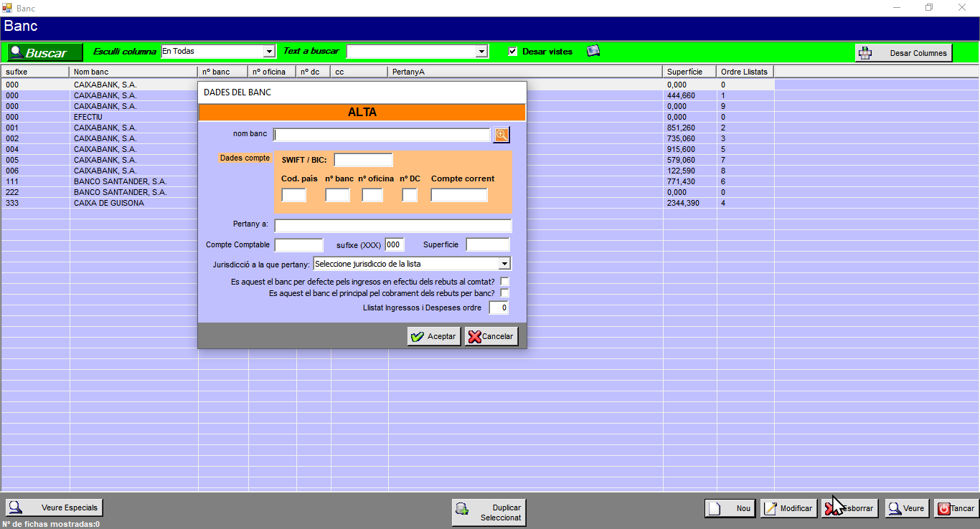Check default bank for cash income box
This screenshot has width=980, height=529.
coord(505,282)
